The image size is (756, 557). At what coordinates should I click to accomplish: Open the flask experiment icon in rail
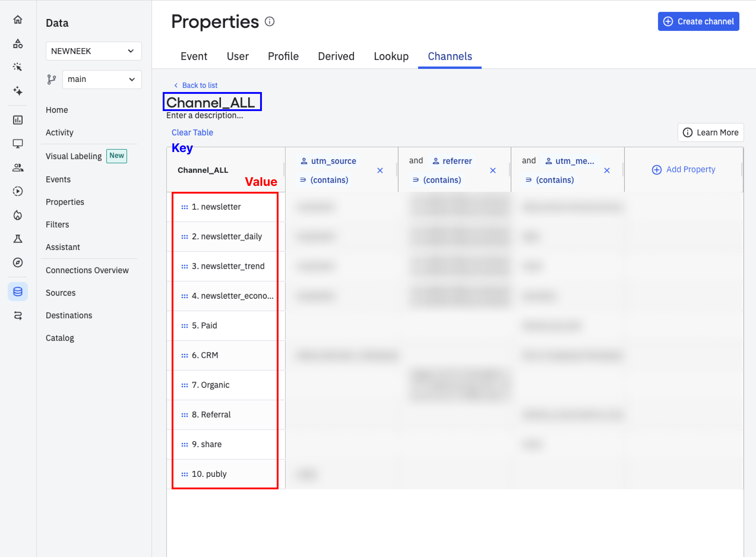click(18, 239)
